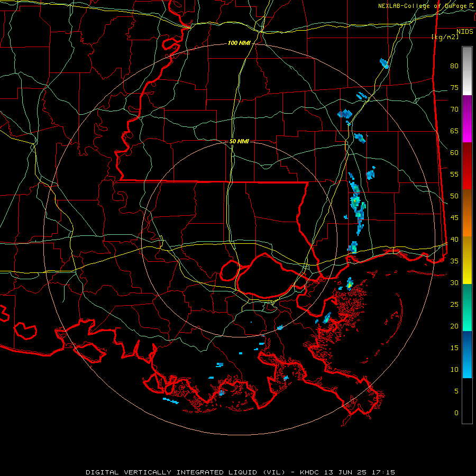Image resolution: width=476 pixels, height=476 pixels.
Task: Click the white-gray segment of the color bar
Action: (x=467, y=71)
